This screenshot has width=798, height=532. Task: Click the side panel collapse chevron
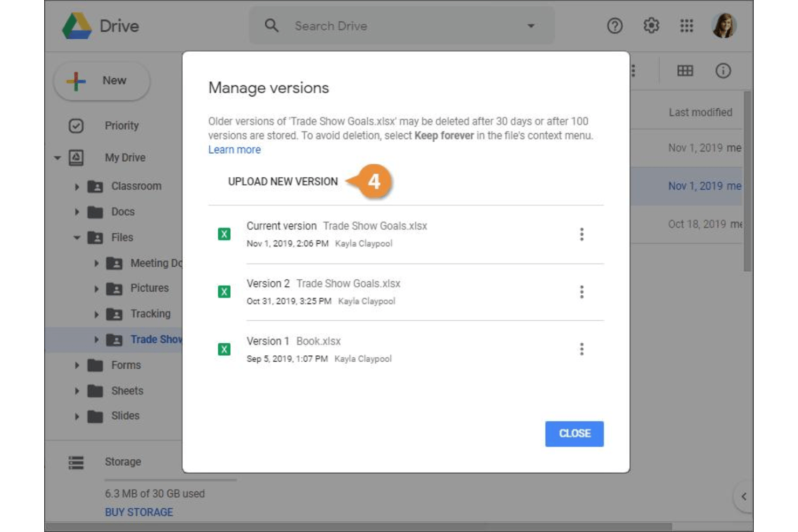pos(744,496)
